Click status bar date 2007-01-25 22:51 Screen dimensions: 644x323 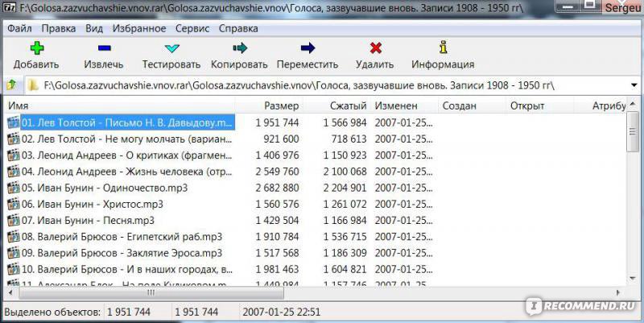point(281,312)
